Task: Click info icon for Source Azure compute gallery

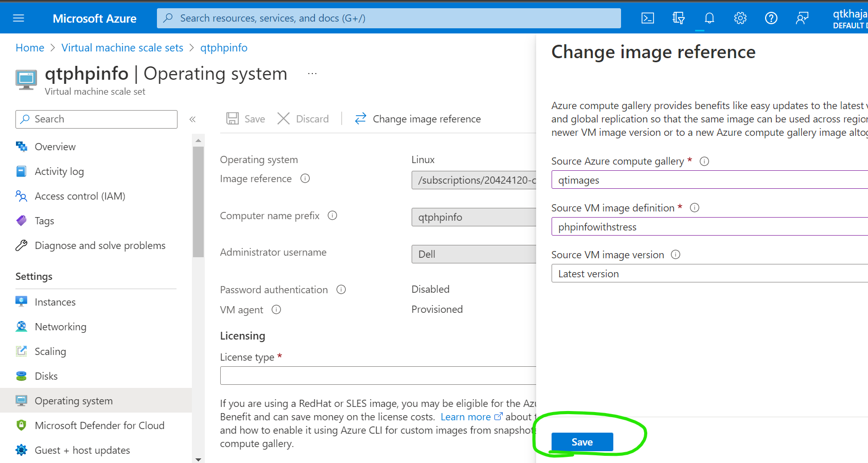Action: pos(705,162)
